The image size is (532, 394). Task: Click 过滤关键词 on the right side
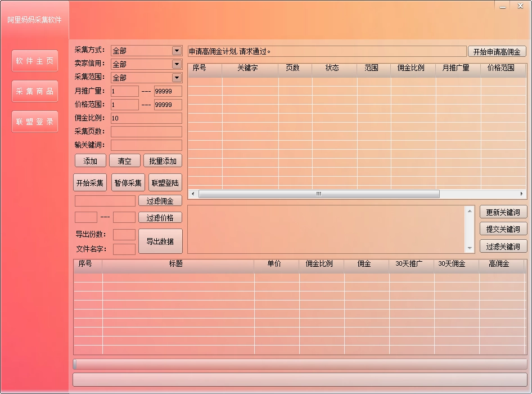click(x=502, y=247)
